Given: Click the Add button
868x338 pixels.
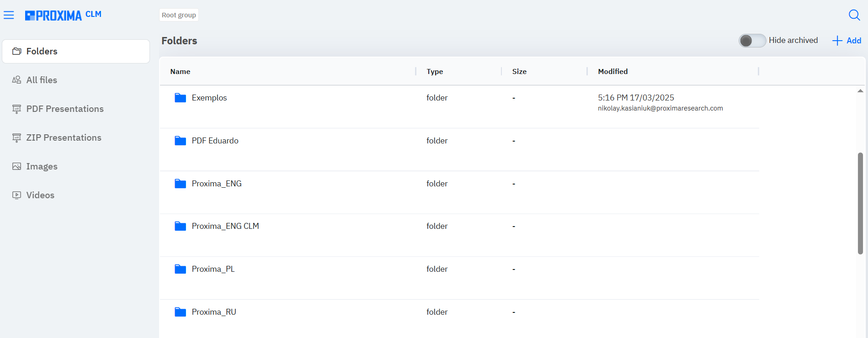Looking at the screenshot, I should click(x=847, y=41).
